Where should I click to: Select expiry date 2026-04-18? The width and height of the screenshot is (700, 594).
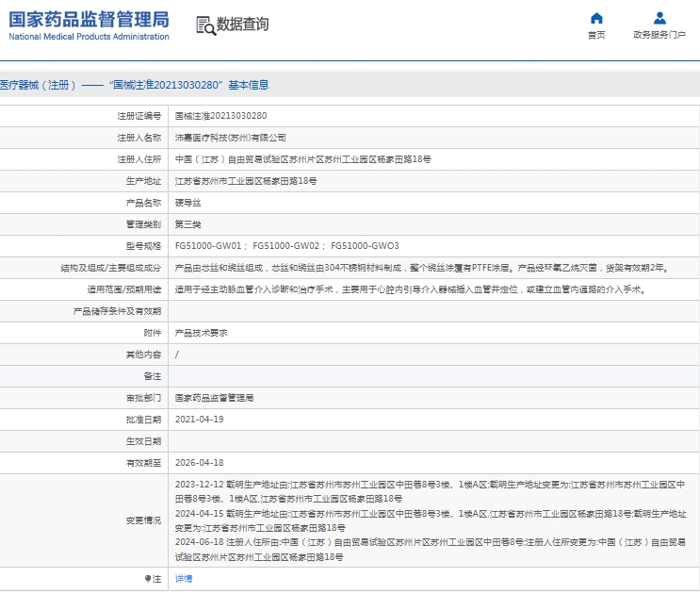199,463
